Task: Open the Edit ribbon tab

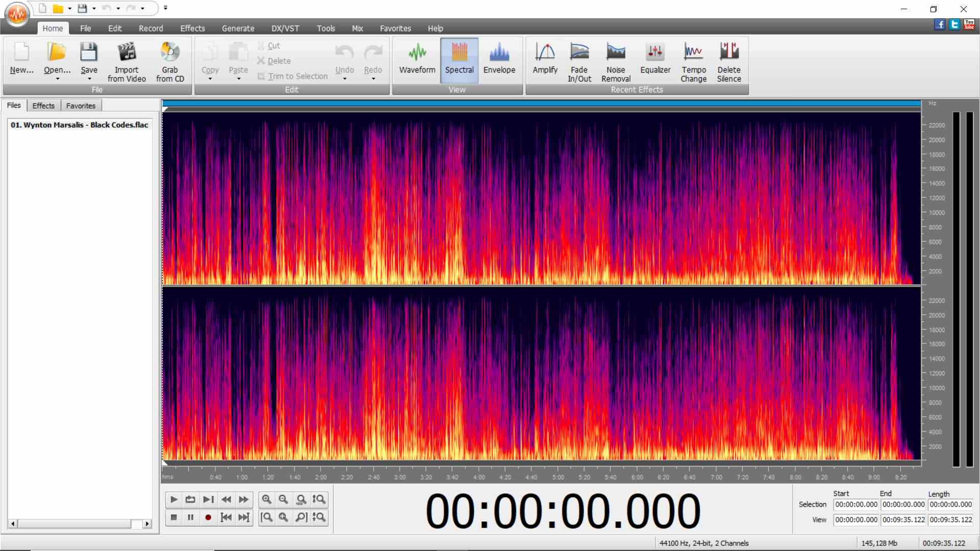Action: pyautogui.click(x=115, y=28)
